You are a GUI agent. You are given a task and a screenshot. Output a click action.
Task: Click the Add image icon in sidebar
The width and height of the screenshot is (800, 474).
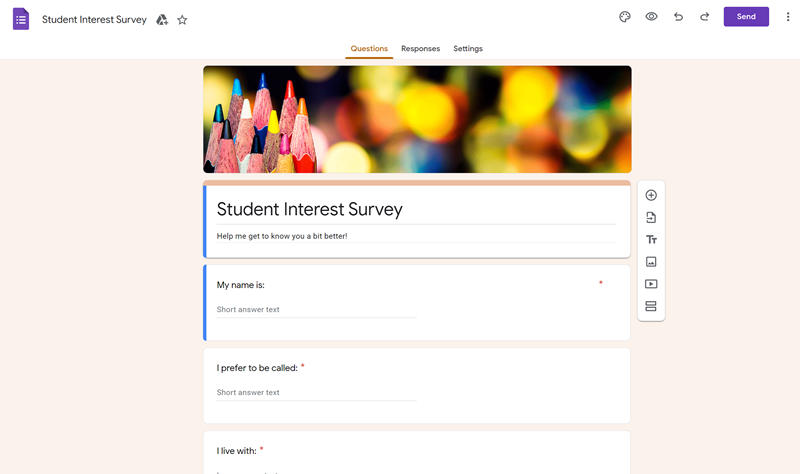(651, 262)
